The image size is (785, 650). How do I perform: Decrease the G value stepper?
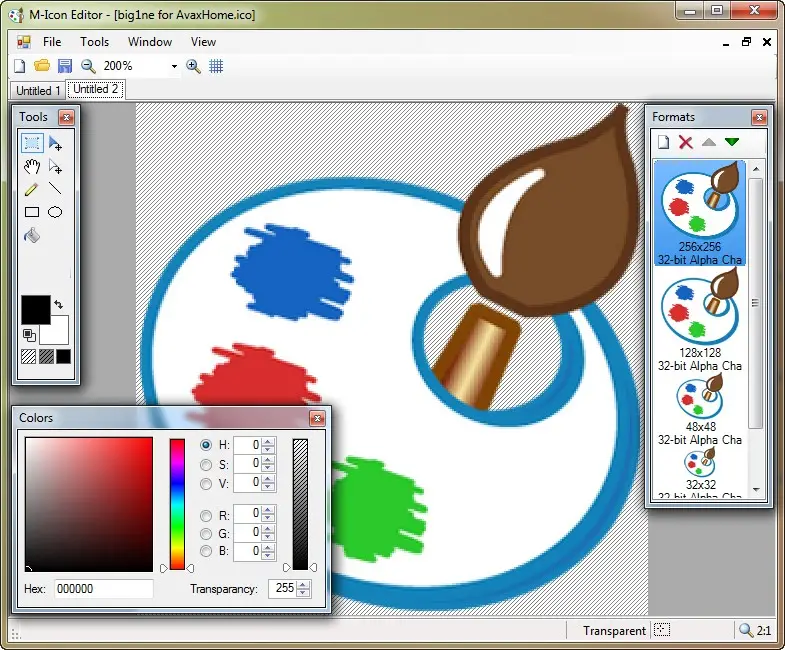point(268,537)
